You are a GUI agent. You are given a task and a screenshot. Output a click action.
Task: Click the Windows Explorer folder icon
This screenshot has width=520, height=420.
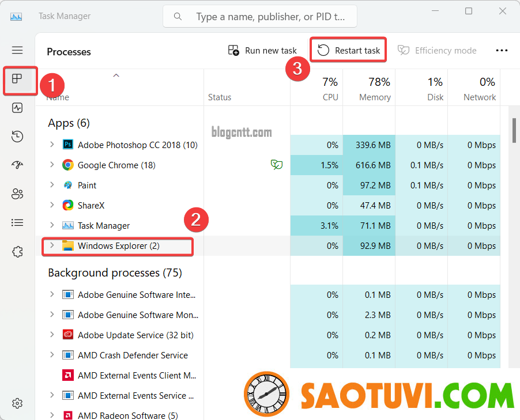(68, 245)
